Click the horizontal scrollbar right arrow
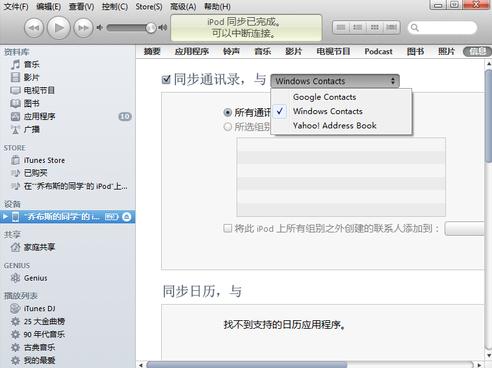This screenshot has height=368, width=492. pos(479,365)
